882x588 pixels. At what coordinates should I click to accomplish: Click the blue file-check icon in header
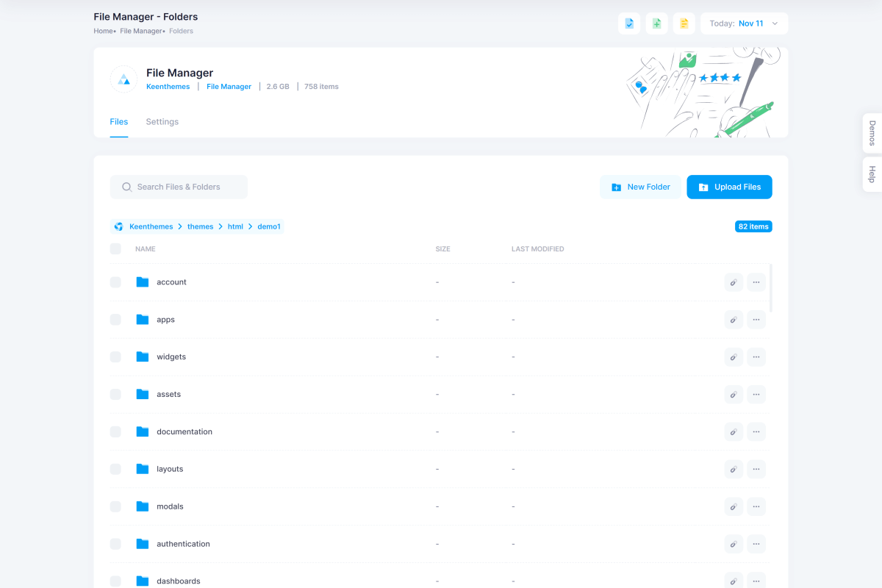point(629,24)
